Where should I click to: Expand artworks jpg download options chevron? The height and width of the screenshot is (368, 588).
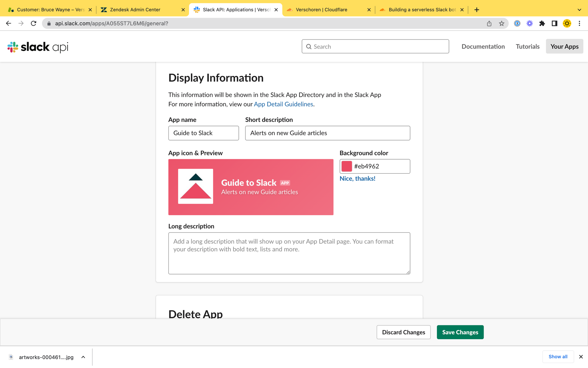pos(83,357)
